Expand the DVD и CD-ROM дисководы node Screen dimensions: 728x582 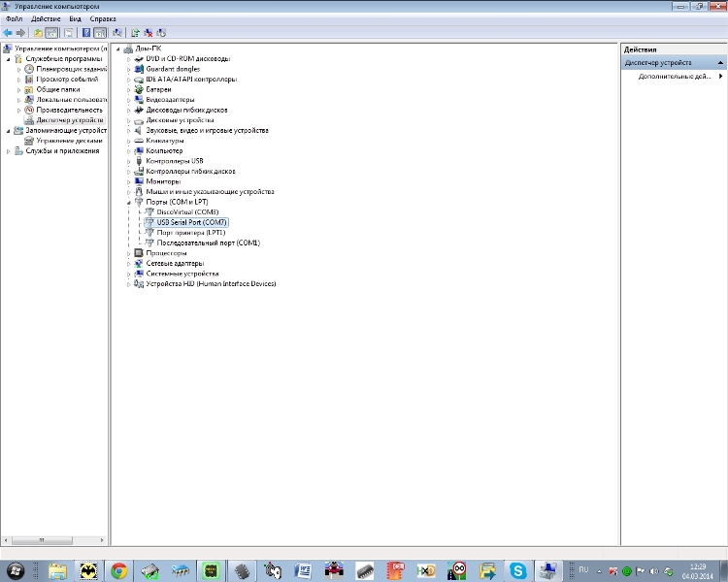(x=128, y=59)
